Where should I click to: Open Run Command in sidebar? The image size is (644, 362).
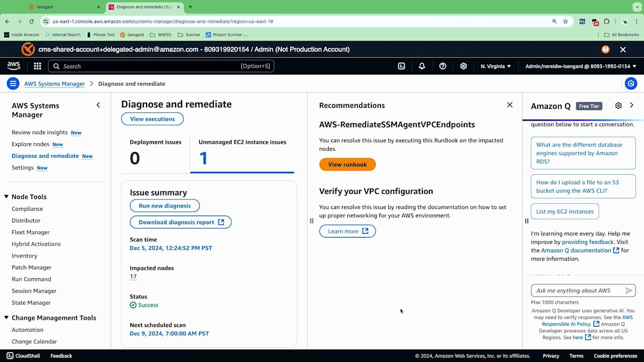pos(31,279)
